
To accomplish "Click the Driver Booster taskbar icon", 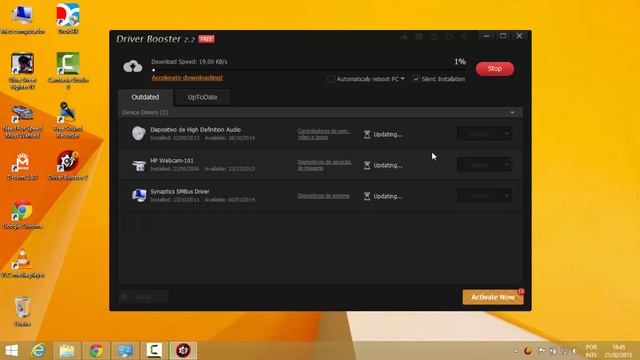I will 183,351.
